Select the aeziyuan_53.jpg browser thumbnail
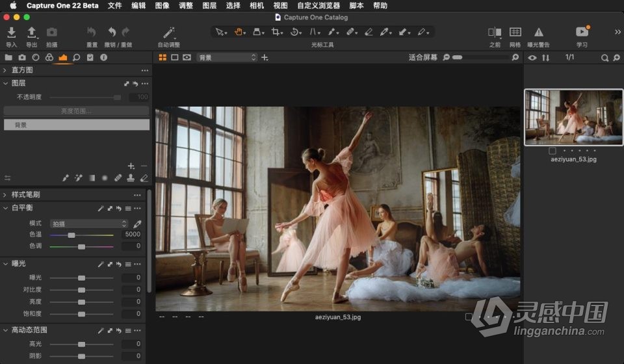The height and width of the screenshot is (364, 624). [573, 118]
